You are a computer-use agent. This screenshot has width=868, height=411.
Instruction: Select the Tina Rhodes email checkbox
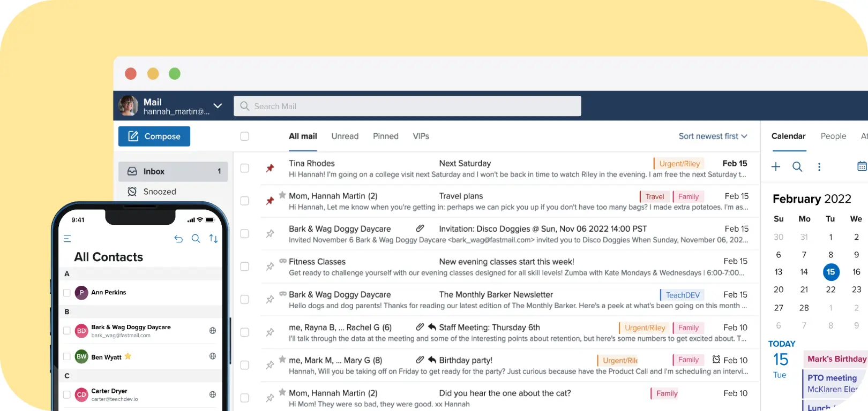pyautogui.click(x=244, y=169)
